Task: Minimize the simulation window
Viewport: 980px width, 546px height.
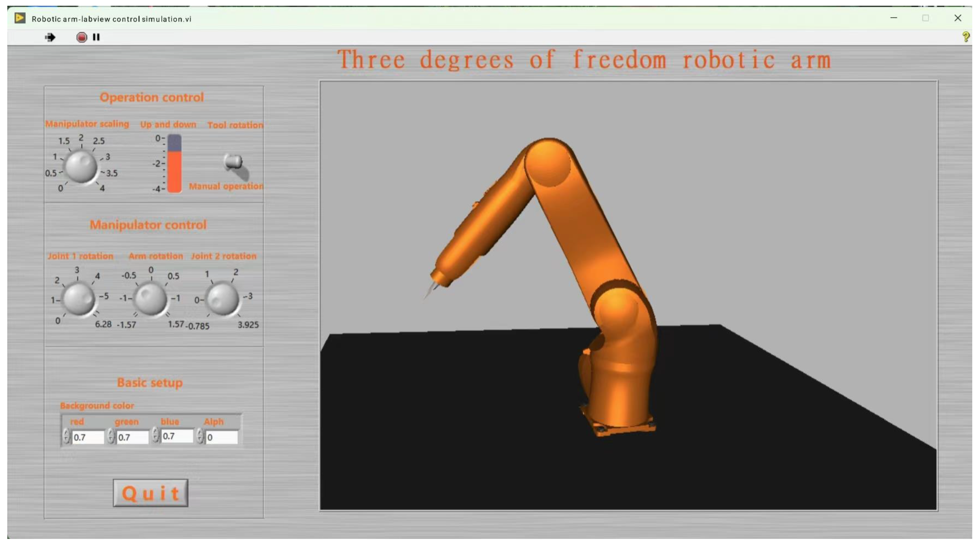Action: pos(894,18)
